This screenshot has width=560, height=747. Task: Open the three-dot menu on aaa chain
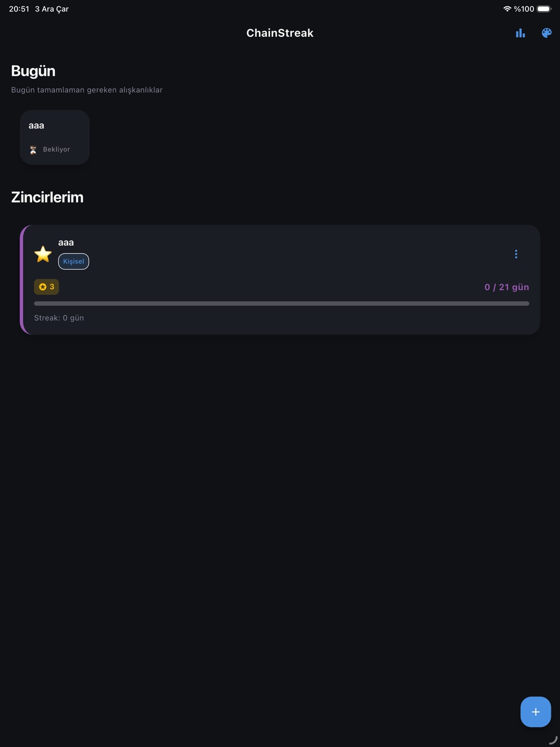516,254
